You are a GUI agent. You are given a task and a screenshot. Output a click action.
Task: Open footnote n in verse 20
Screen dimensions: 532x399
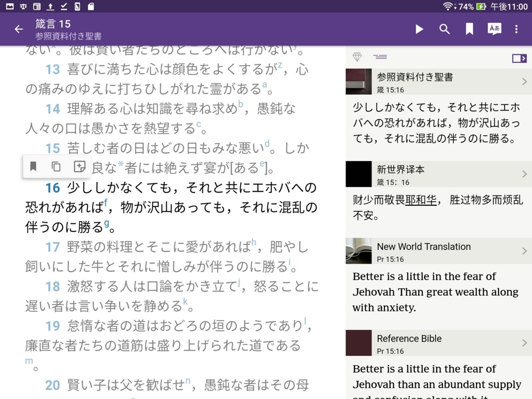(x=188, y=381)
